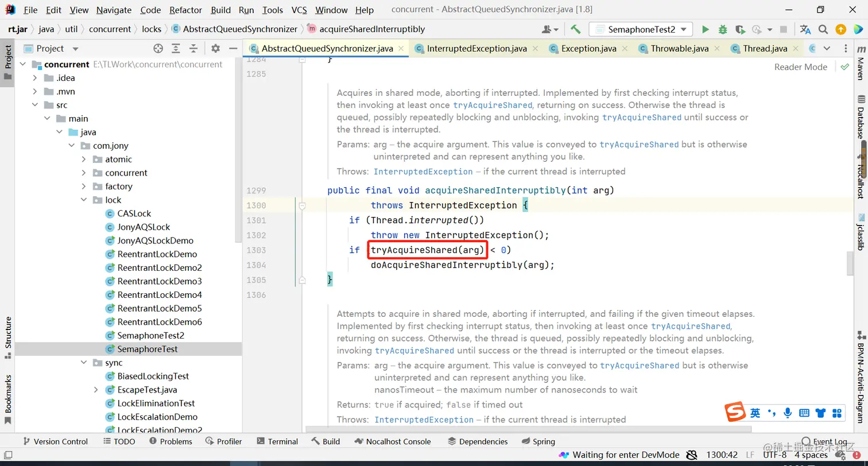
Task: Click the Sogou microphone voice input icon
Action: 788,413
